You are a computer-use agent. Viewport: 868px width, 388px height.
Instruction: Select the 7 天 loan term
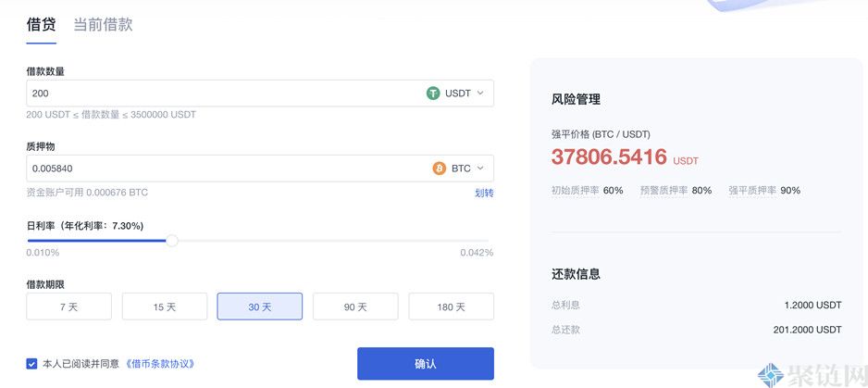(68, 307)
